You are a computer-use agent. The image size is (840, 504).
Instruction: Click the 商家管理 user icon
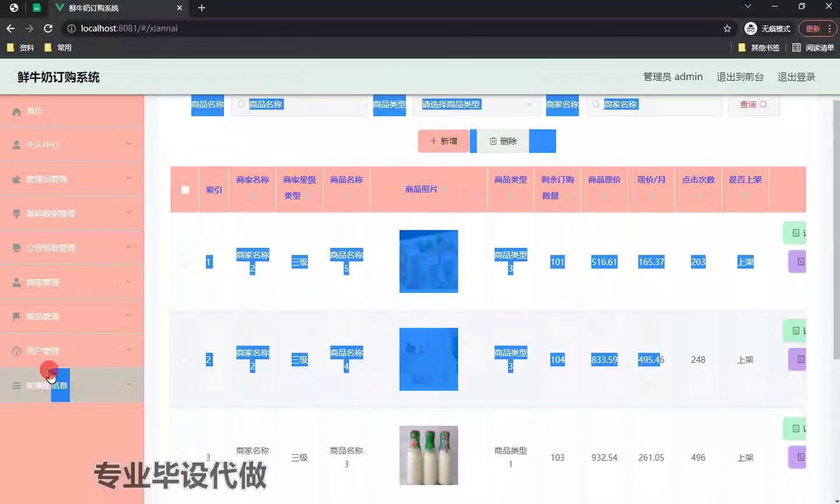(16, 282)
